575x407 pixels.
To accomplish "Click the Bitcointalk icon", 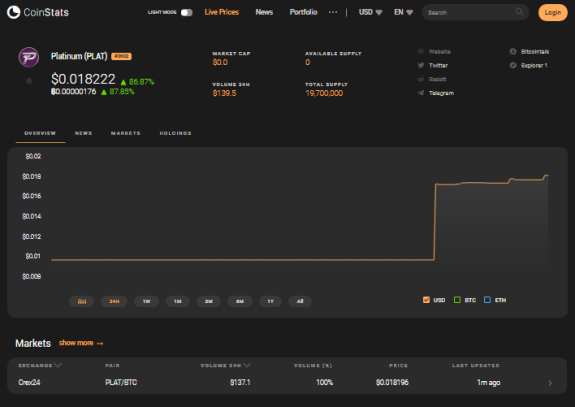I will pyautogui.click(x=513, y=51).
